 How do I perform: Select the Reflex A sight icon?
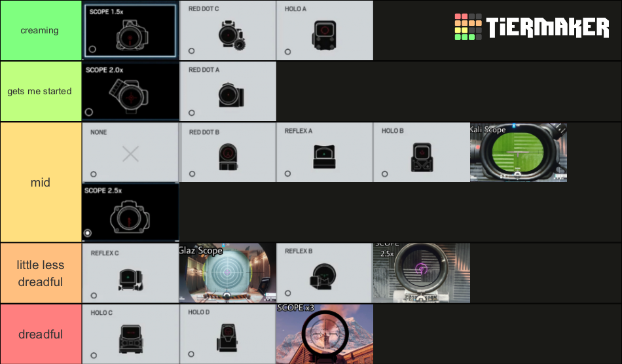click(x=325, y=157)
